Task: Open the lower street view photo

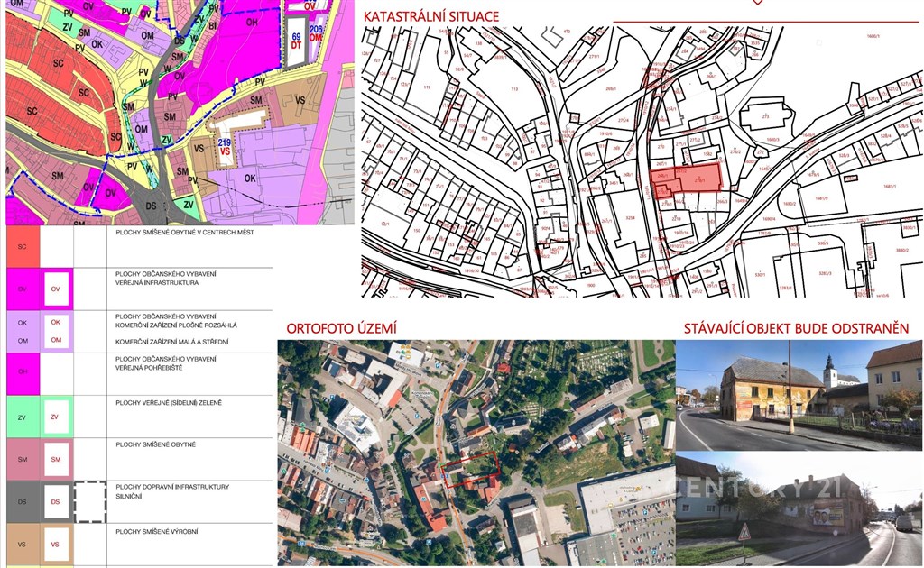Action: pos(799,509)
